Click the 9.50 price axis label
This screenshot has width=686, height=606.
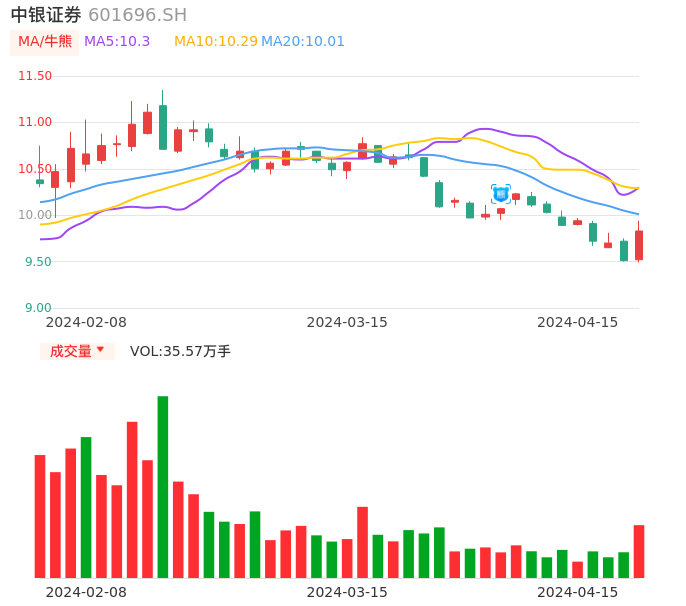click(x=38, y=262)
